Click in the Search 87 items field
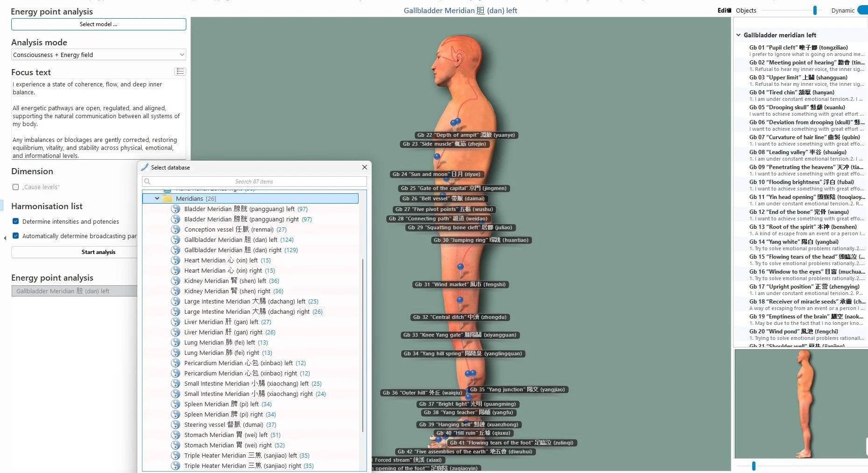This screenshot has width=868, height=473. pos(254,182)
